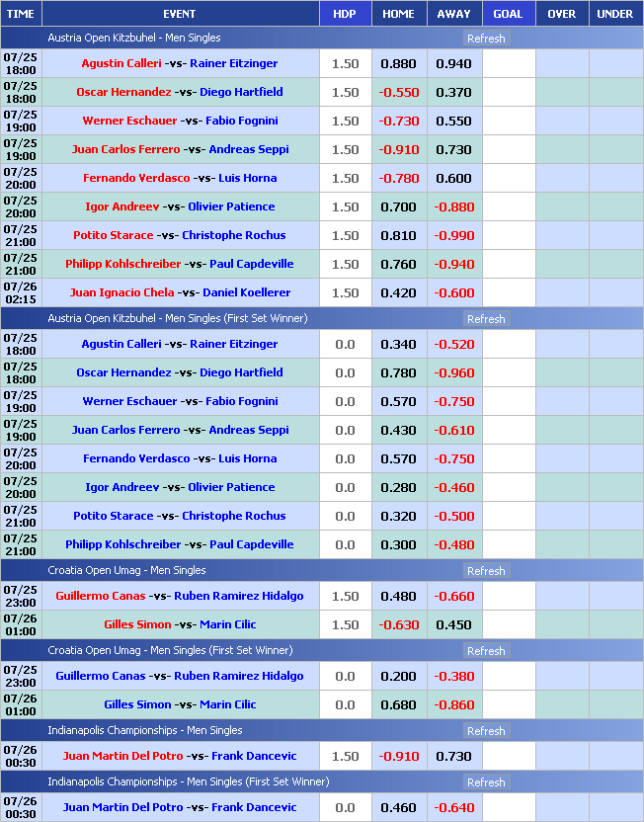Select home odds 0.420 for Chela vs Koellerer

point(398,292)
